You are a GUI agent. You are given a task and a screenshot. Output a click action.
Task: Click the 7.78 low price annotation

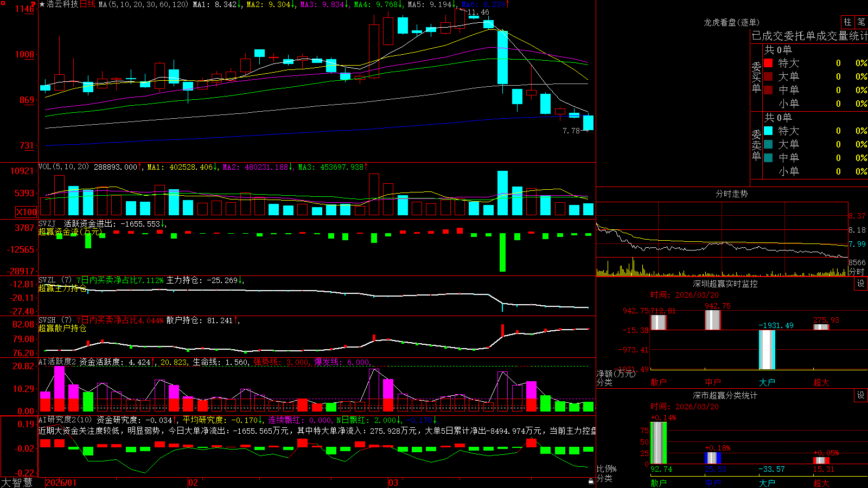point(571,131)
